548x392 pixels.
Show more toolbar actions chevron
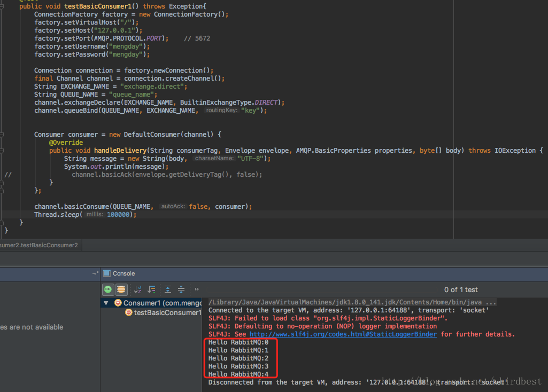(197, 289)
